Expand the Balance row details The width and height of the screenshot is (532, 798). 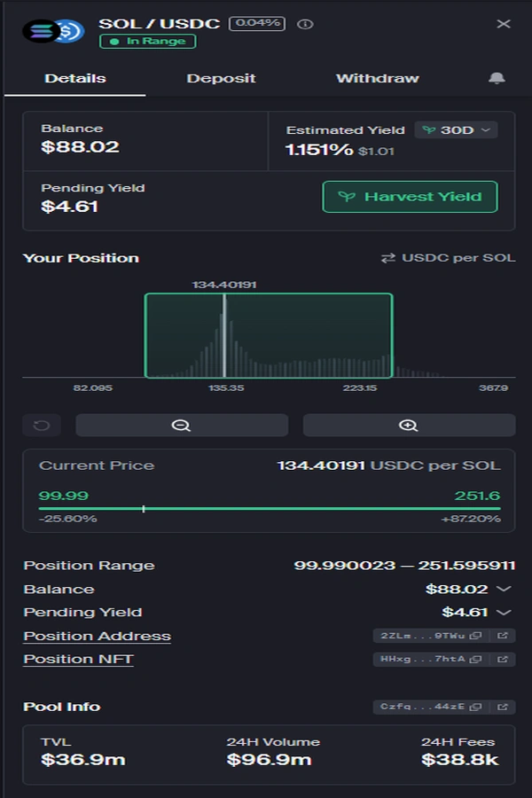coord(501,589)
